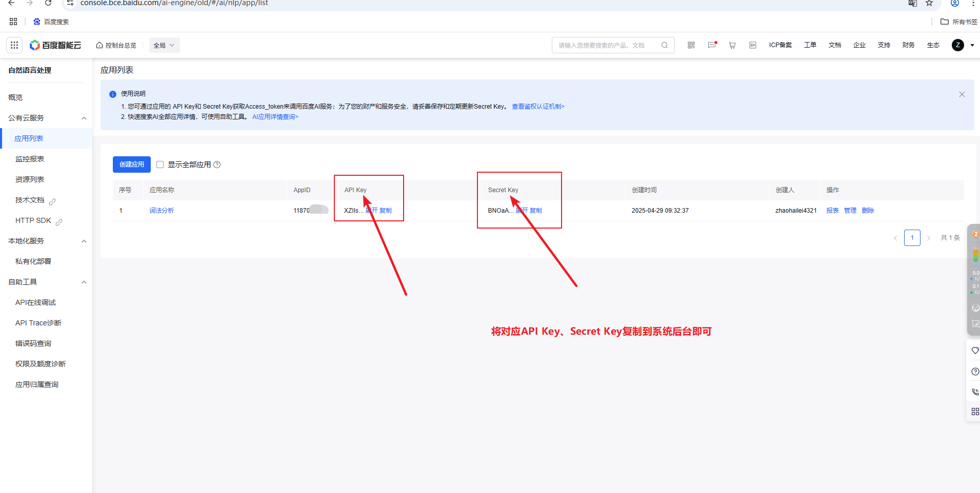This screenshot has height=493, width=980.
Task: Open API Trace诊断 tool
Action: click(x=38, y=323)
